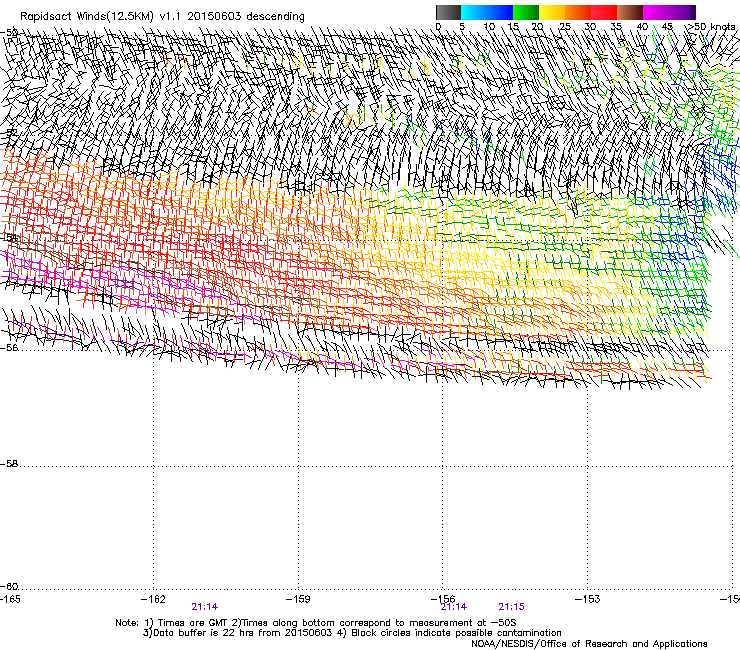The width and height of the screenshot is (740, 650).
Task: Click the brown 35-40 knots legend swatch
Action: click(x=630, y=12)
